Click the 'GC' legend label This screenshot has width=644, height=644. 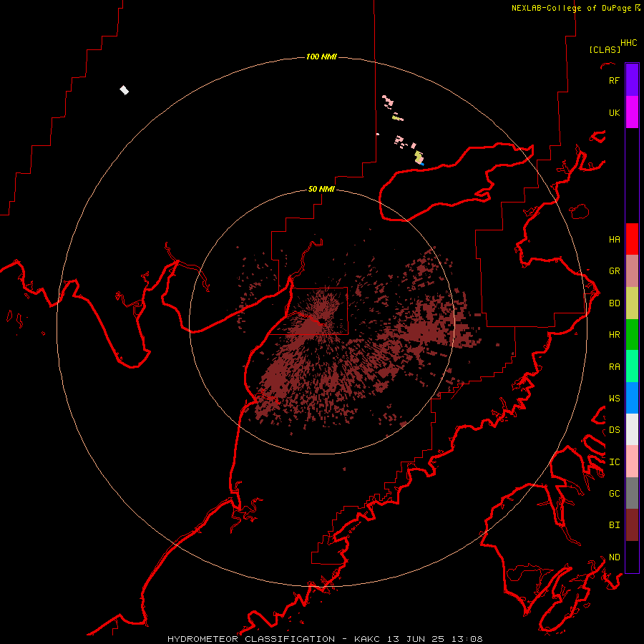pos(615,493)
